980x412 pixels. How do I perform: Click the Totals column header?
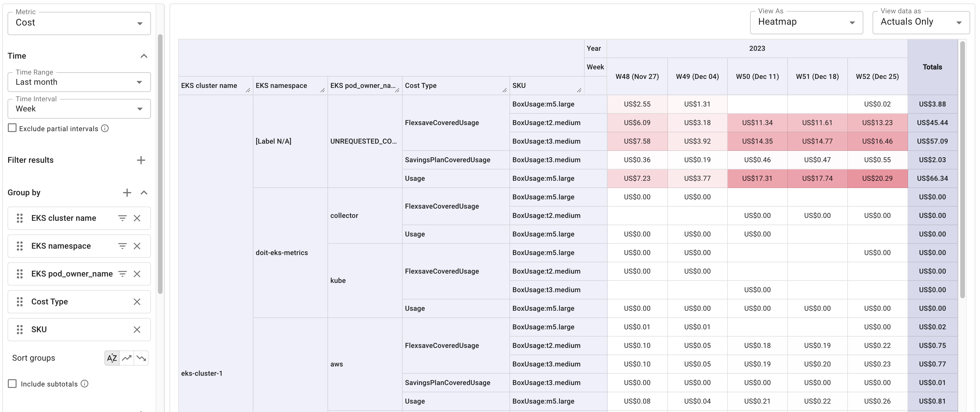932,67
